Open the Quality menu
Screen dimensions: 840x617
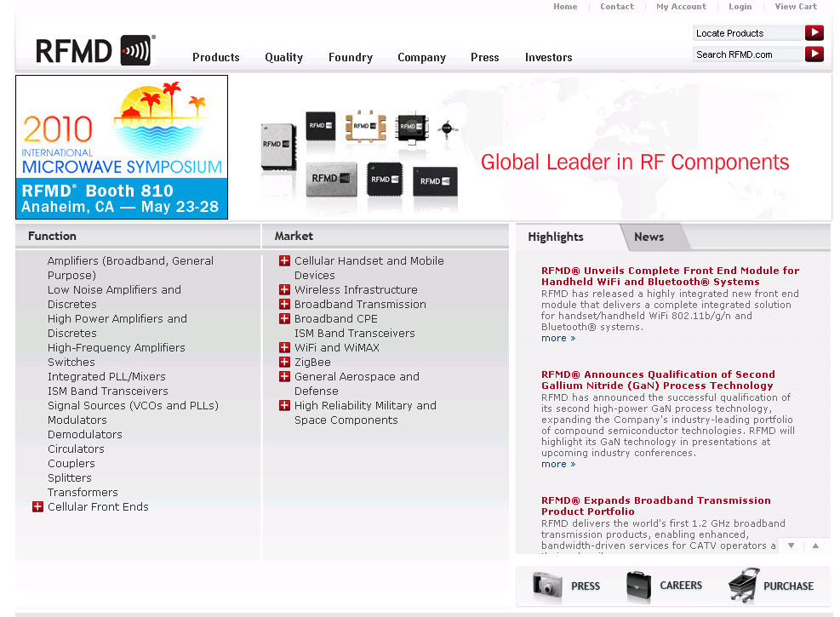(284, 57)
